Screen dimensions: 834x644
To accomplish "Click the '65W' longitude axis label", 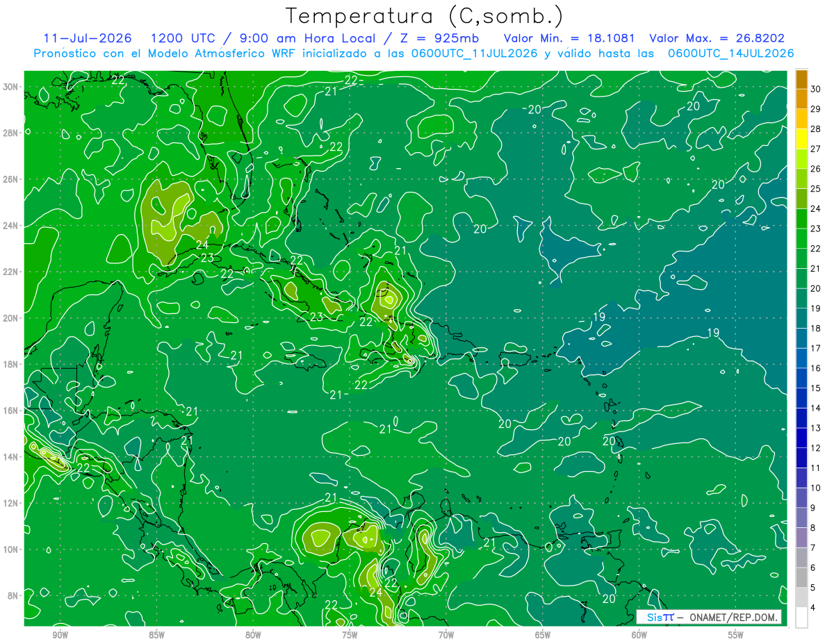I will pyautogui.click(x=543, y=635).
